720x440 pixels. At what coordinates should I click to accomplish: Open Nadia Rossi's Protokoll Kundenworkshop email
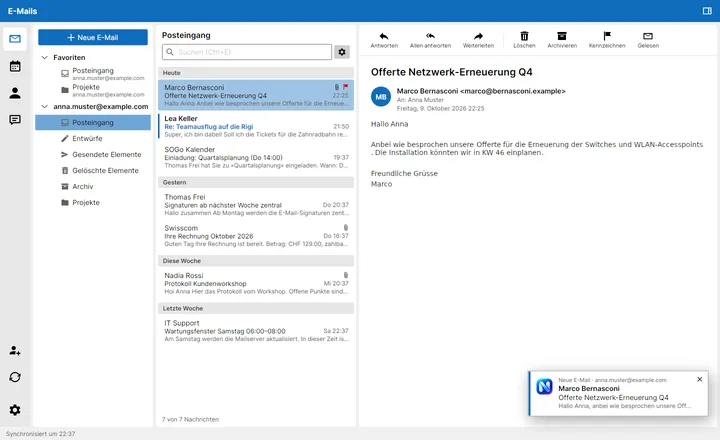click(256, 283)
